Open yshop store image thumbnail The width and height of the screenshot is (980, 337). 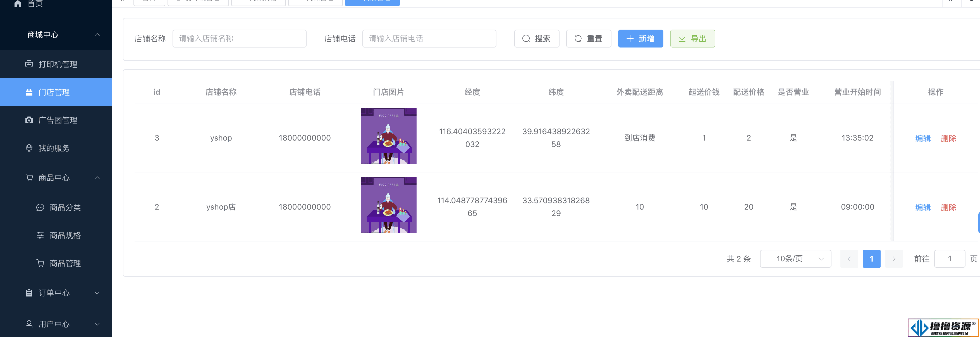pyautogui.click(x=388, y=136)
